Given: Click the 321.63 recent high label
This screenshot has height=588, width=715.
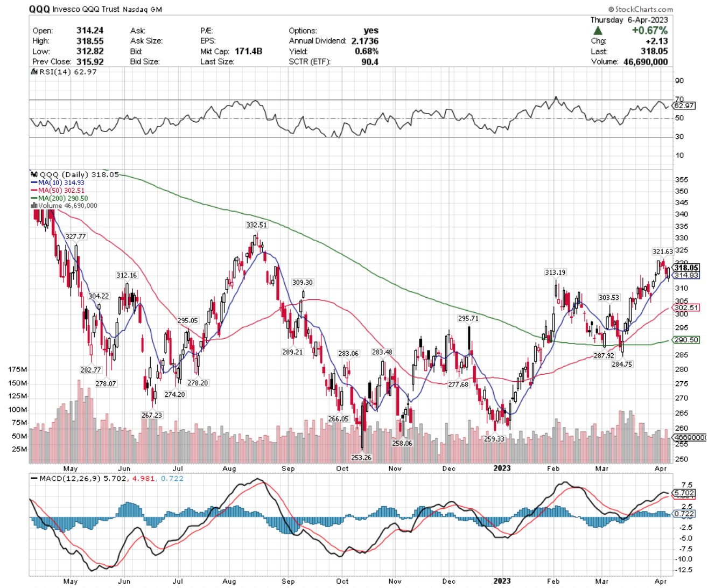Looking at the screenshot, I should tap(663, 251).
